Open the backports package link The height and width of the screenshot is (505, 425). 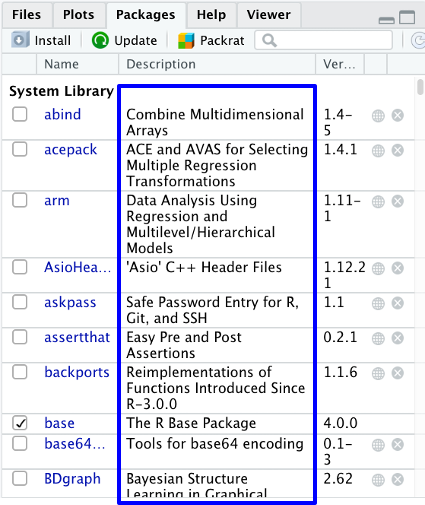click(77, 373)
